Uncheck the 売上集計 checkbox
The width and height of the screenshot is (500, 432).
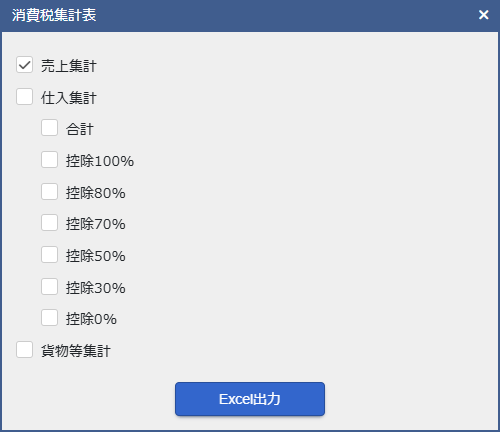[x=24, y=65]
